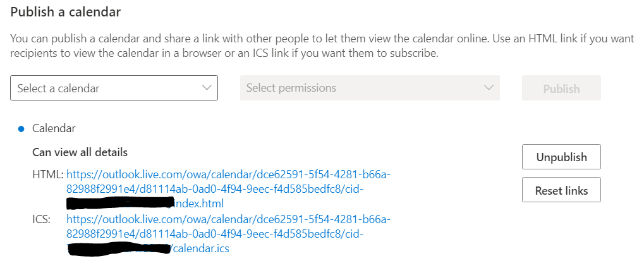Select the published Calendar entry label
Screen dimensions: 644x268
(x=54, y=128)
